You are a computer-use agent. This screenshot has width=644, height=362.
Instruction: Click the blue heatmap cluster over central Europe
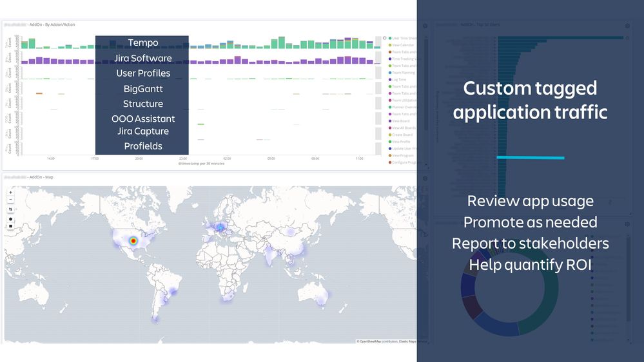click(x=220, y=227)
